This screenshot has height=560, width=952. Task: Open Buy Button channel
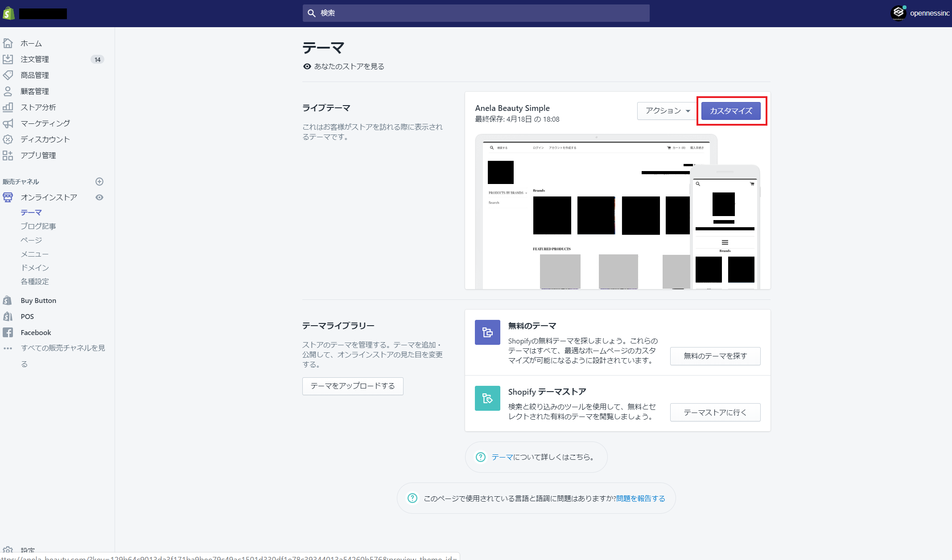(38, 300)
